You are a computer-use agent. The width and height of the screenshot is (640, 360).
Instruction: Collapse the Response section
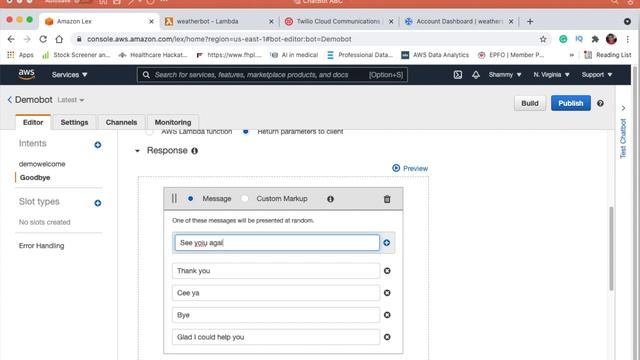click(138, 151)
